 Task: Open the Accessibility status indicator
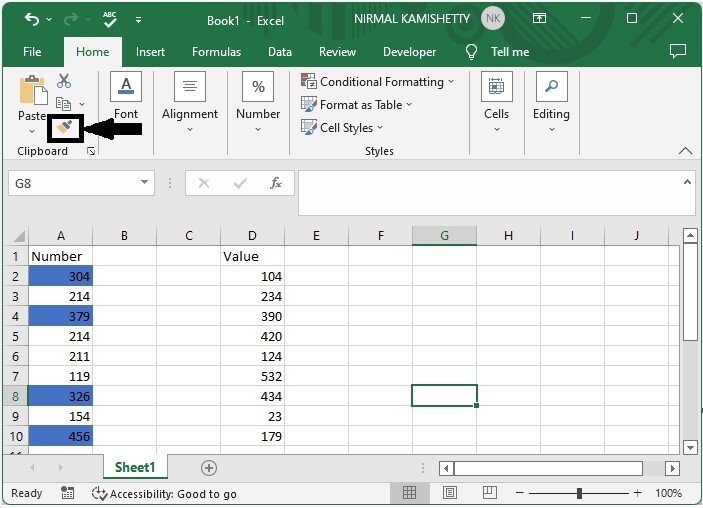coord(164,494)
